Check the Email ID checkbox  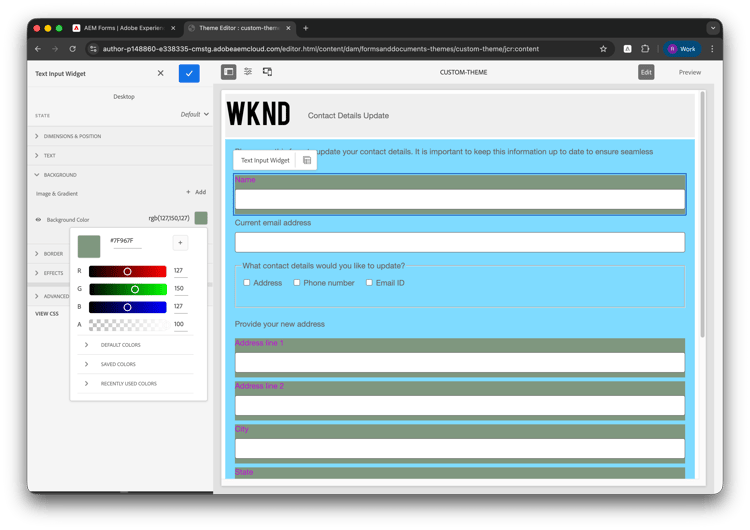369,283
